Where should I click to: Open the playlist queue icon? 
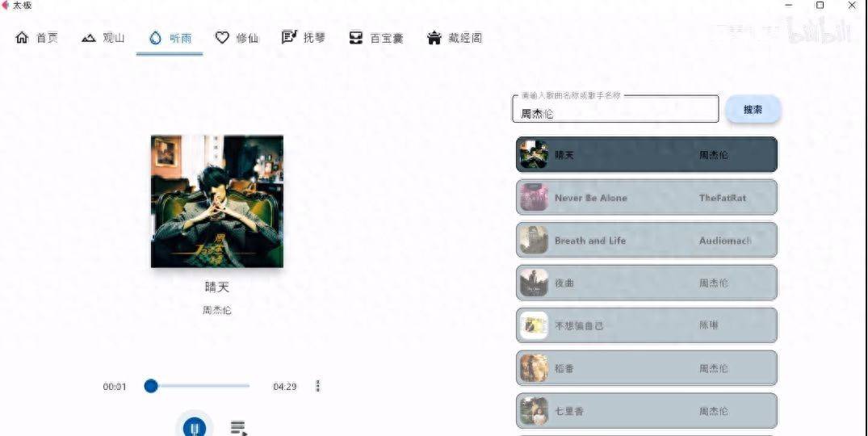tap(238, 428)
